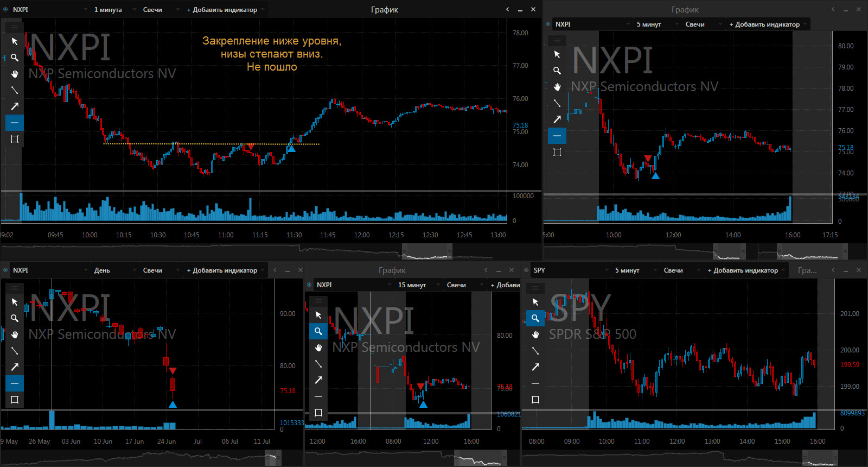
Task: Select arrow drawing tool in 1-minute chart
Action: [15, 106]
